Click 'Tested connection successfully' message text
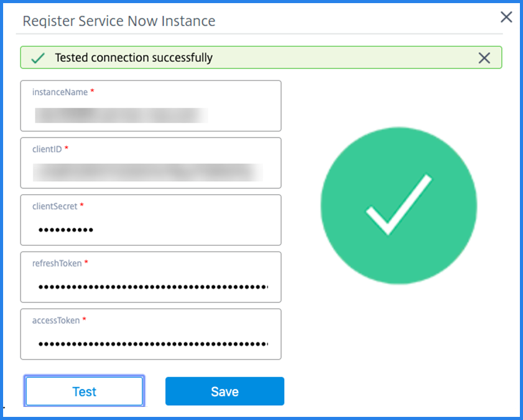This screenshot has height=420, width=523. click(134, 58)
